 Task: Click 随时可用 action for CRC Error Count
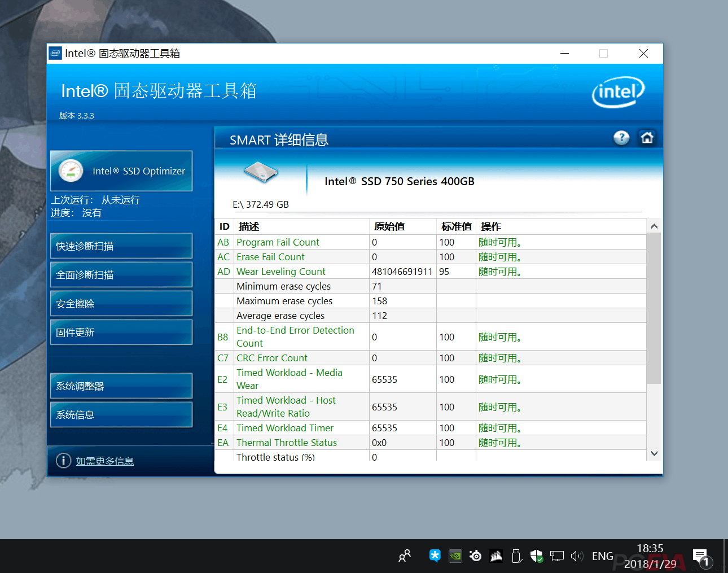click(500, 358)
